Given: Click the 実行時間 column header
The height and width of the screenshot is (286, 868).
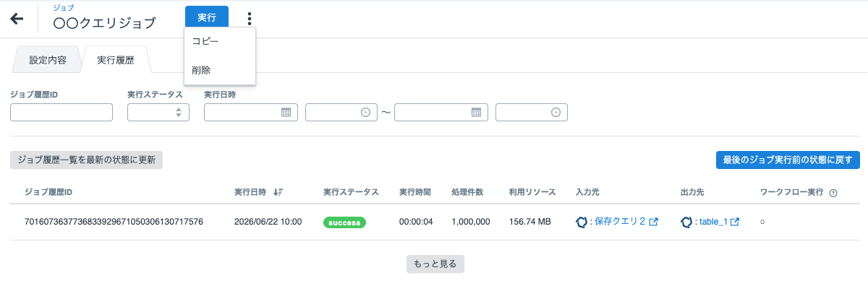Looking at the screenshot, I should pyautogui.click(x=415, y=193).
